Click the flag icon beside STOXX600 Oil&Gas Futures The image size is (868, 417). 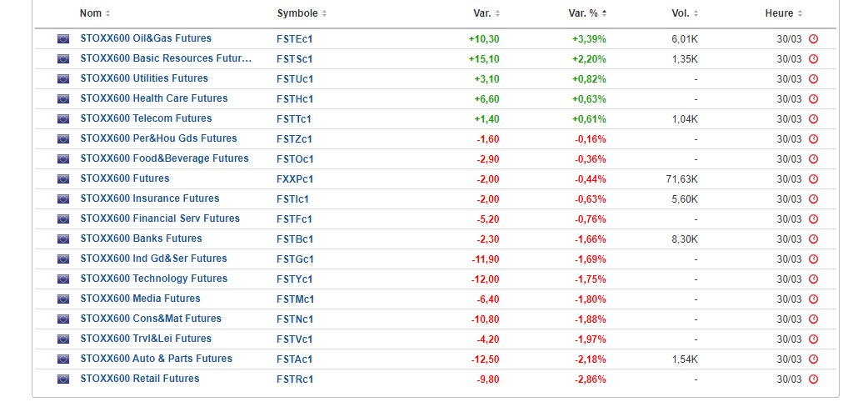[x=63, y=39]
